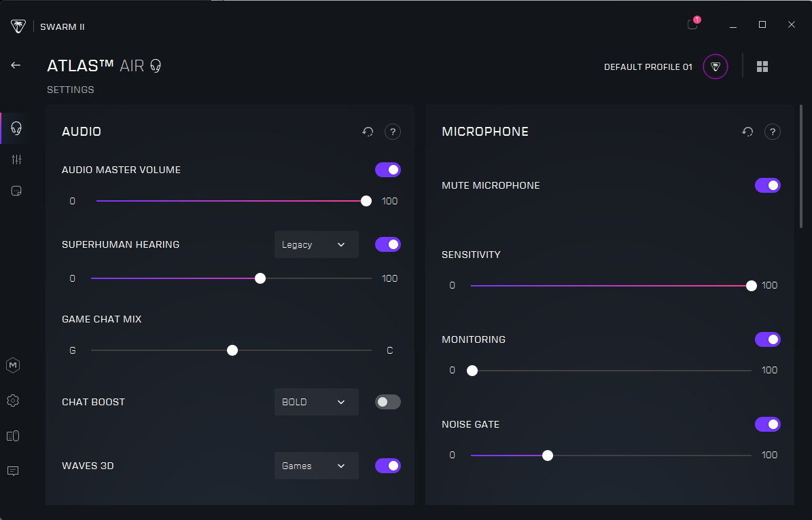Click the Audio Master Volume slider handle

point(366,201)
